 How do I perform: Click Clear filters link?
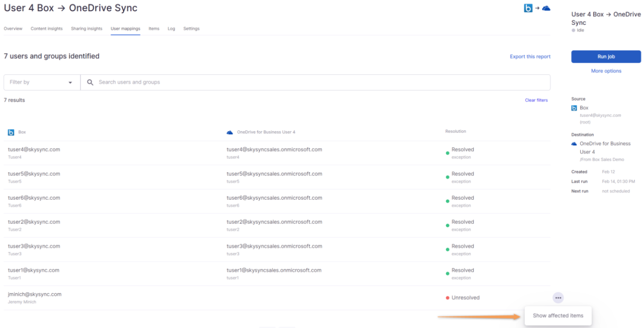pyautogui.click(x=536, y=100)
